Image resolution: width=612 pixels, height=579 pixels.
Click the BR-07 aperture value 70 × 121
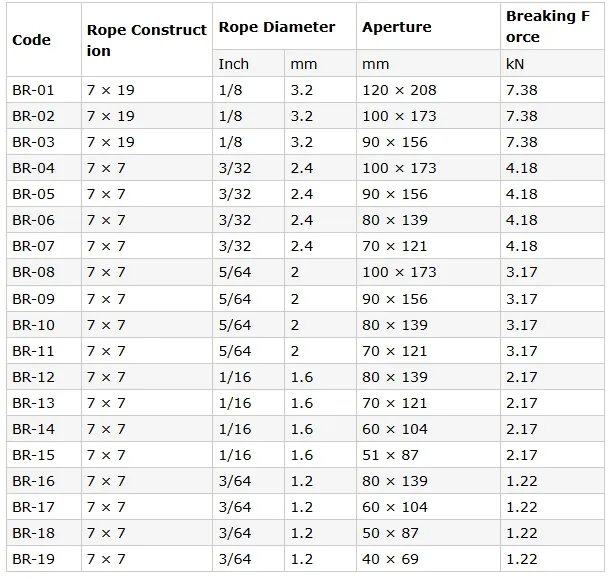tap(428, 246)
